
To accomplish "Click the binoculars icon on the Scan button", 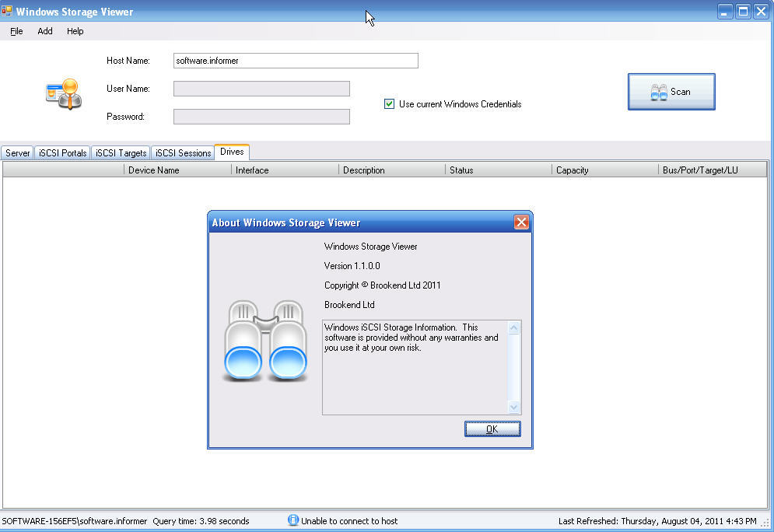I will click(x=658, y=91).
